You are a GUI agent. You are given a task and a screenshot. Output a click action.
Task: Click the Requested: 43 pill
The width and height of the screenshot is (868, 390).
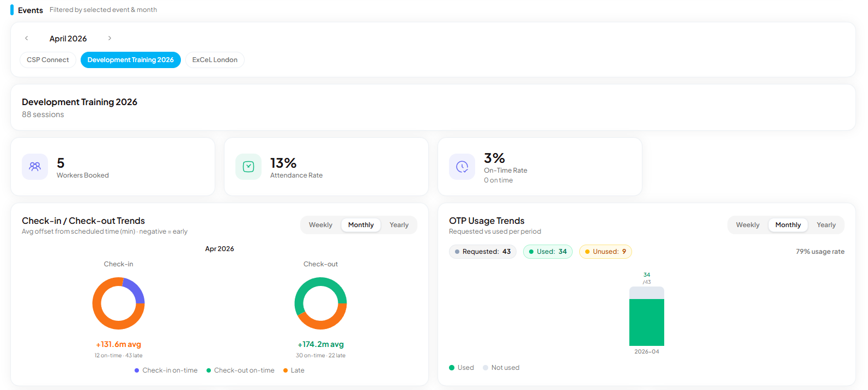pyautogui.click(x=483, y=252)
